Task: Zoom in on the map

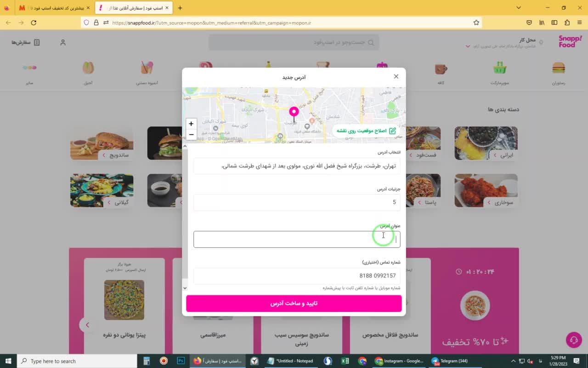Action: 191,124
